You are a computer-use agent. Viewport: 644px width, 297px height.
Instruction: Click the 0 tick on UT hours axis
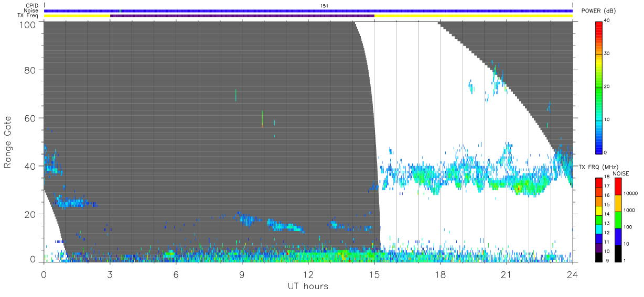pyautogui.click(x=44, y=274)
